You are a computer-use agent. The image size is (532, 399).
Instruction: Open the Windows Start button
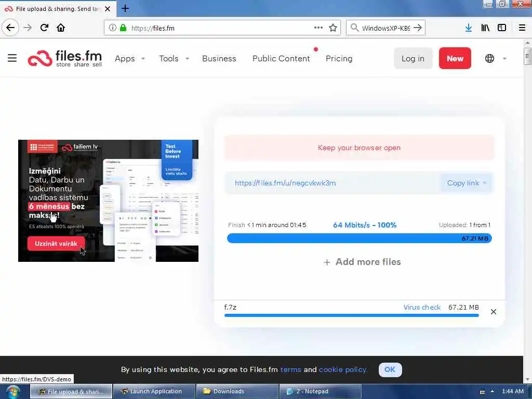tap(12, 392)
